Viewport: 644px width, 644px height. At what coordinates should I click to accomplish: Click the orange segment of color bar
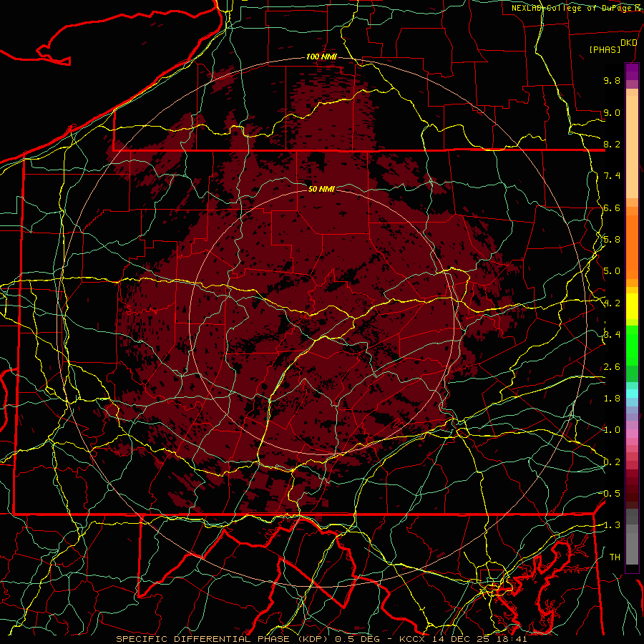632,246
